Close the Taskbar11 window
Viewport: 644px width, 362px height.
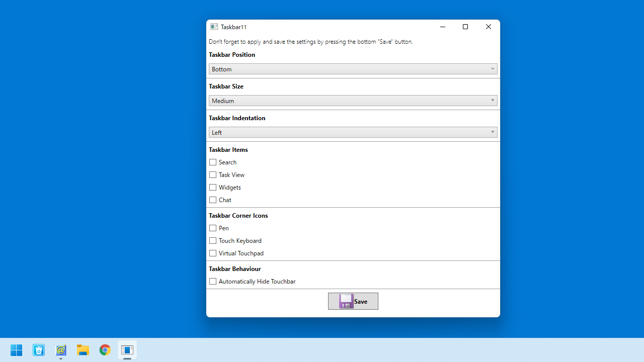(x=489, y=27)
